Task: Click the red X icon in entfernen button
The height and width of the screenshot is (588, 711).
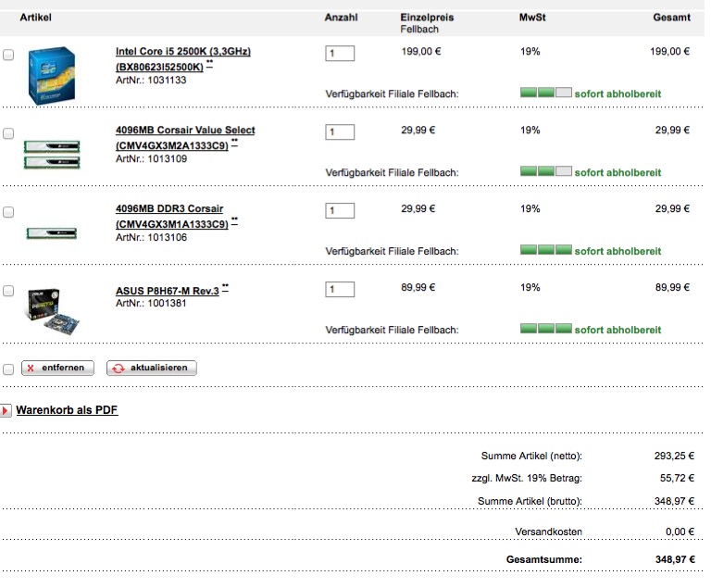Action: click(31, 368)
